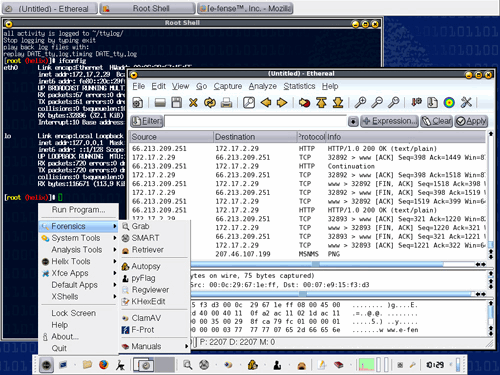Select the HTTP Continuation packet row
This screenshot has width=500, height=375.
coord(308,166)
